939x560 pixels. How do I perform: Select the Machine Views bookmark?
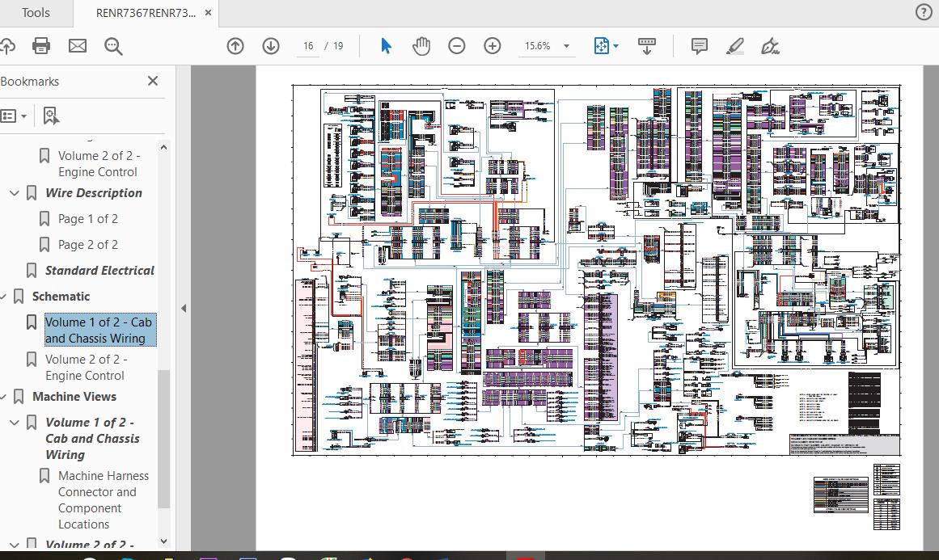(74, 396)
